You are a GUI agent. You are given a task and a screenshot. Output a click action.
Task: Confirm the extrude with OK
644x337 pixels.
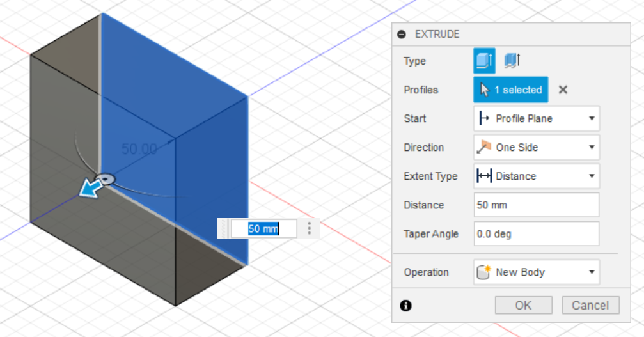[523, 306]
